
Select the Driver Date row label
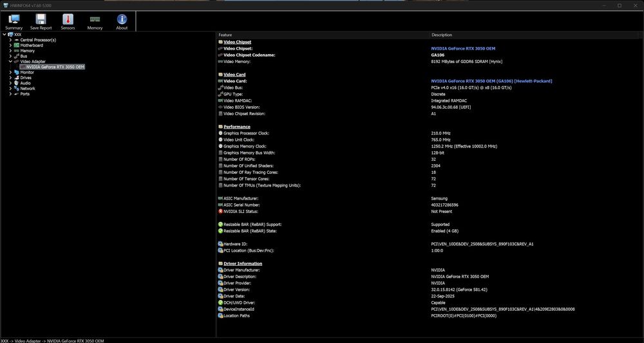(235, 296)
